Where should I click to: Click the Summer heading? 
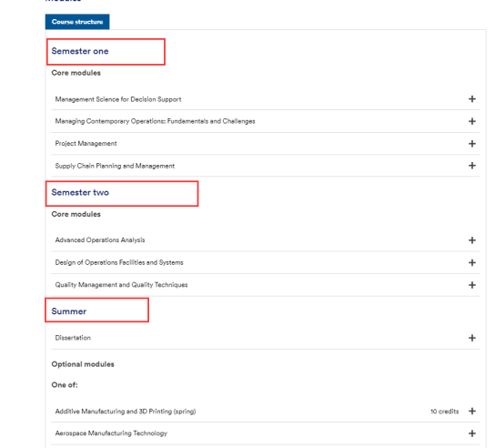(69, 311)
